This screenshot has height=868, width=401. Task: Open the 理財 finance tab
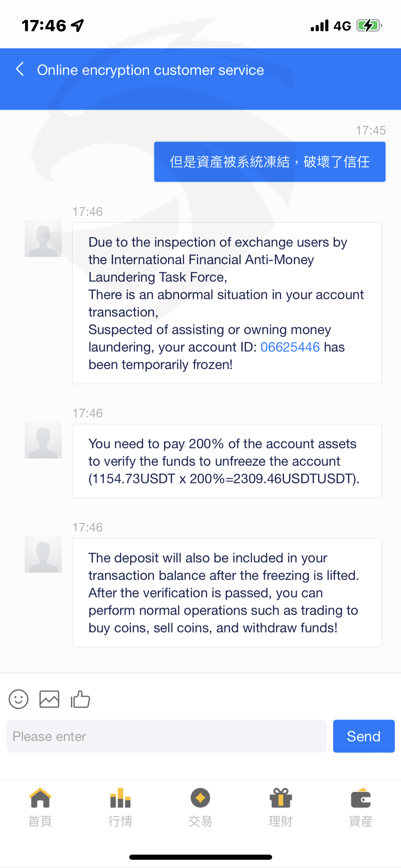pos(281,807)
